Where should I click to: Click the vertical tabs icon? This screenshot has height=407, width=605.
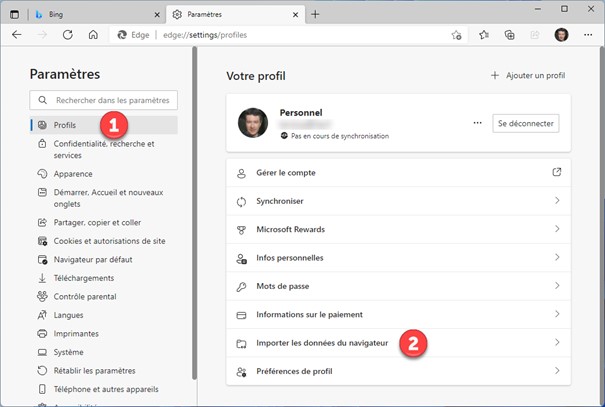15,14
